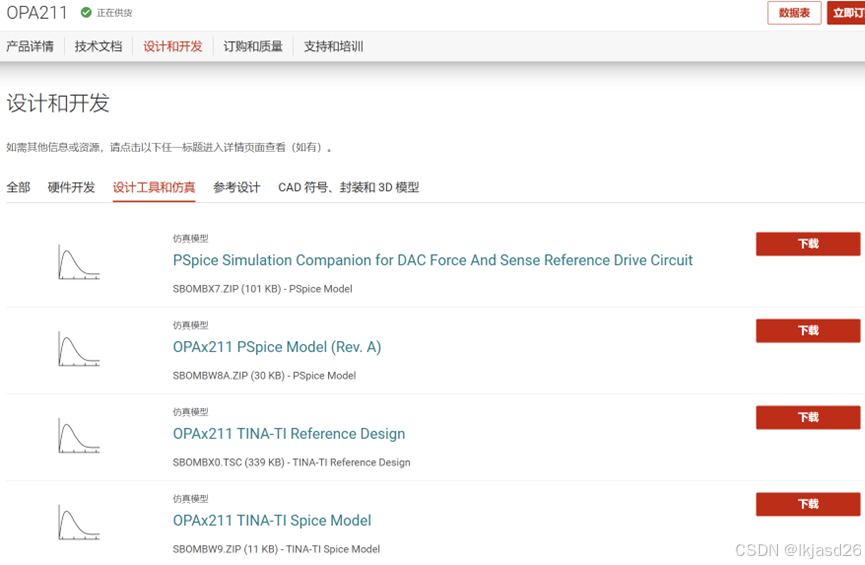Open CAD 符号、封装和 3D 模型 tab

pyautogui.click(x=349, y=188)
